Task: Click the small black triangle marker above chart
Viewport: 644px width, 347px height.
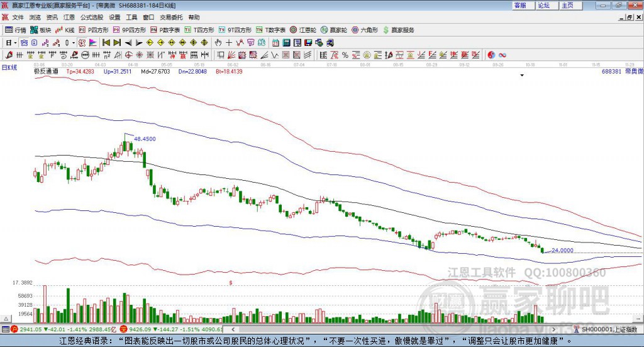Action: tap(522, 76)
